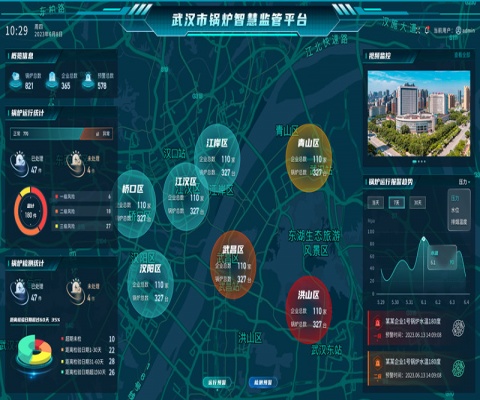Open 查看全部 link in 视频监控 panel

coord(462,55)
